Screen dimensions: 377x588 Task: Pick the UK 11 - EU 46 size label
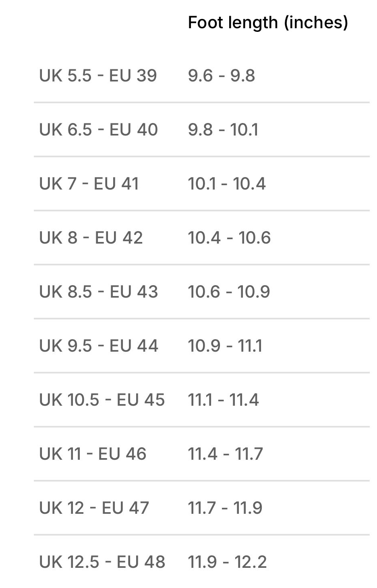(x=93, y=454)
